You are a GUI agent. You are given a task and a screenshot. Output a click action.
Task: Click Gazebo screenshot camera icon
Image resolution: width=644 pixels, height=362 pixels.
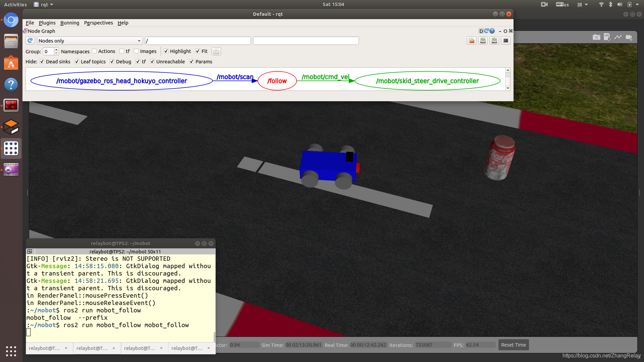click(x=596, y=37)
